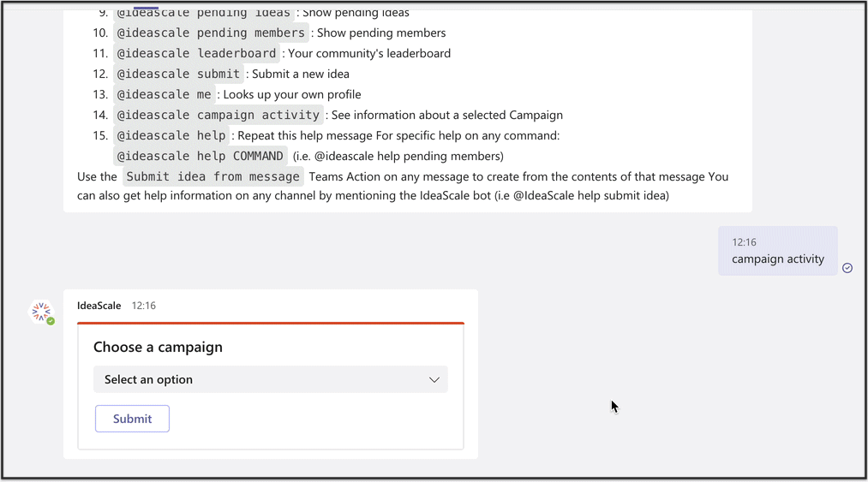Image resolution: width=868 pixels, height=482 pixels.
Task: Click the IdeaScale sender name
Action: point(99,306)
